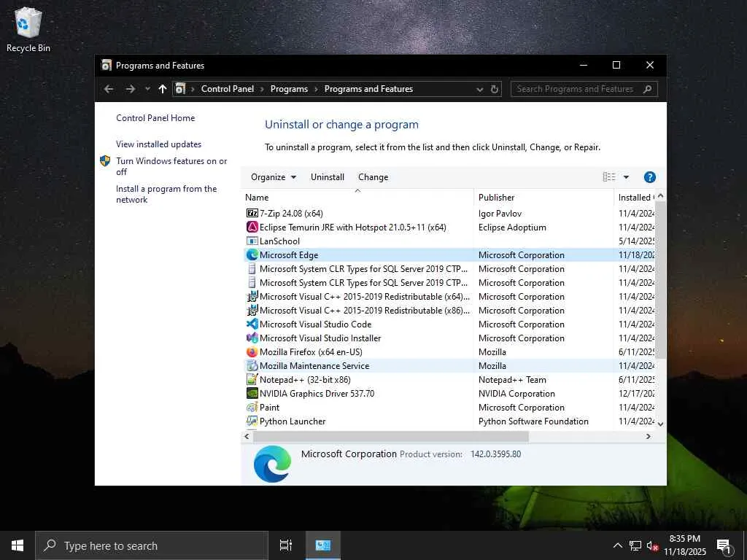
Task: Open View installed updates link
Action: pos(158,144)
